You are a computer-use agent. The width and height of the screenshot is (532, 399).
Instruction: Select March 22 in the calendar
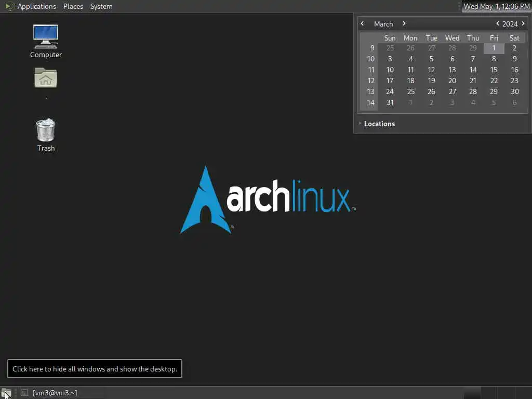[494, 81]
